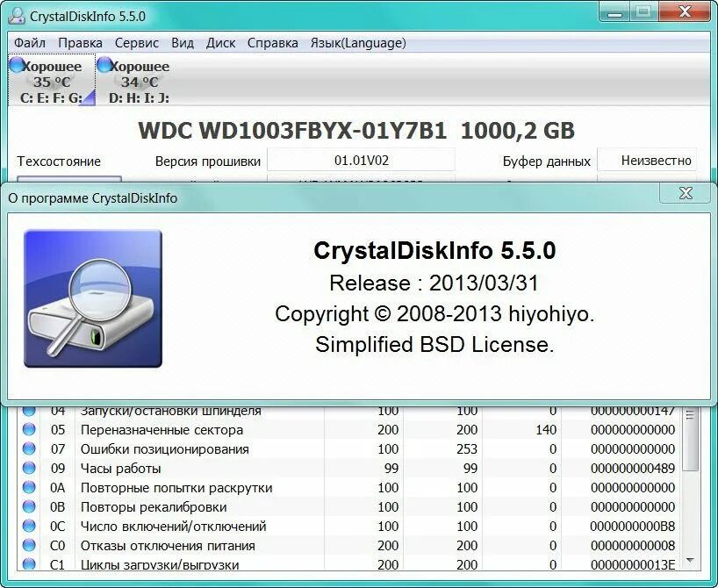Viewport: 718px width, 588px height.
Task: Click the scroll down arrow of the attribute list
Action: pos(691,561)
